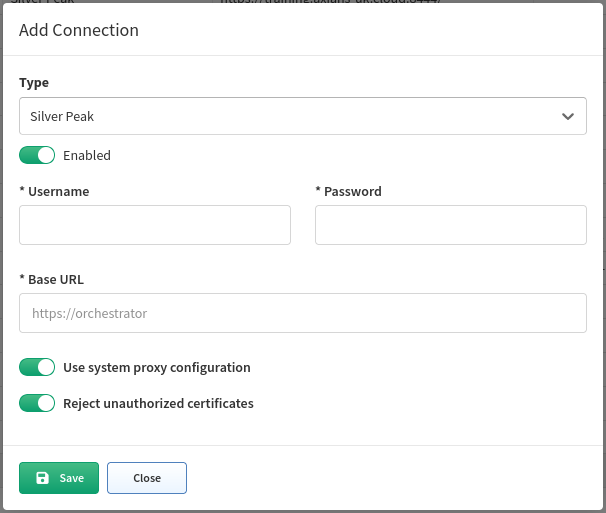This screenshot has width=606, height=513.
Task: Open the Type dropdown showing Silver Peak
Action: (303, 116)
